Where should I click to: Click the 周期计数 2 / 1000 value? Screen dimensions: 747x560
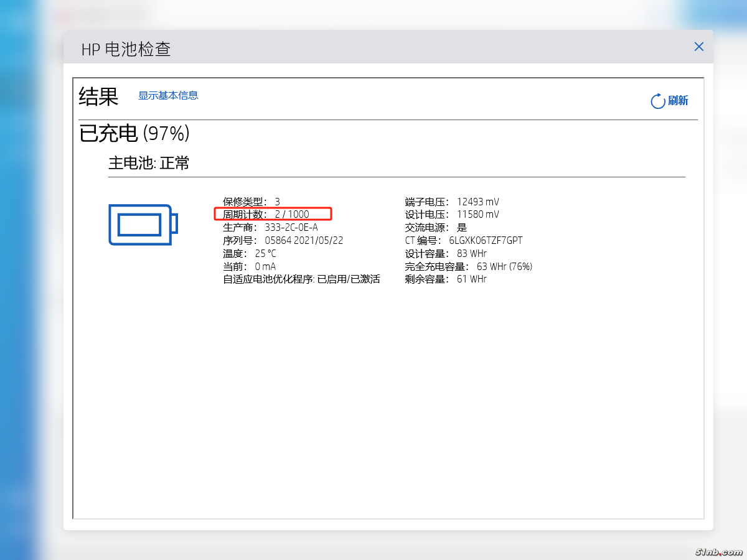click(x=291, y=214)
